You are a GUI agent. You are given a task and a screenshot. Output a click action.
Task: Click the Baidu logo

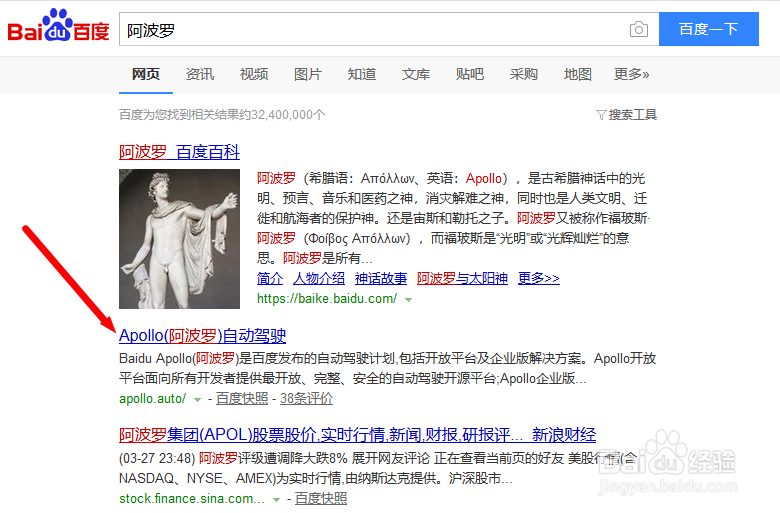pyautogui.click(x=58, y=25)
